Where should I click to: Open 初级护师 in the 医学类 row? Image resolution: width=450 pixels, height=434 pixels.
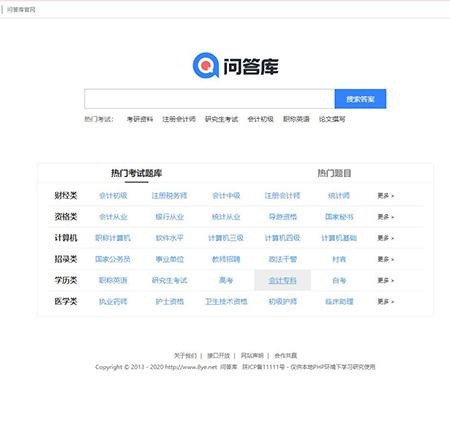pos(282,301)
